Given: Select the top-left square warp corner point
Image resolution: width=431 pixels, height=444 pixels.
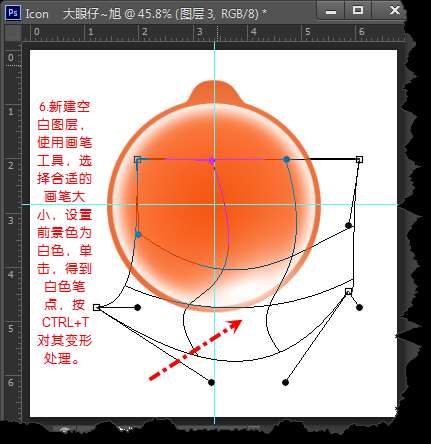Looking at the screenshot, I should [x=138, y=160].
